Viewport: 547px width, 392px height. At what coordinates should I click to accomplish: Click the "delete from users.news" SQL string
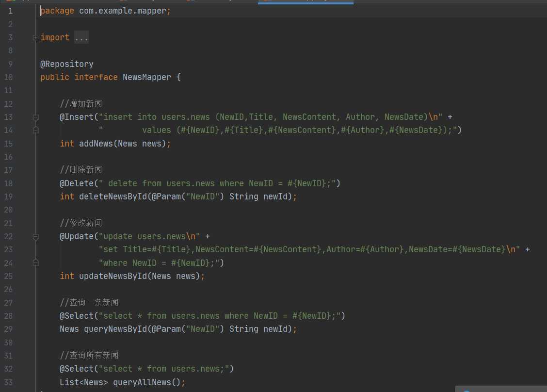[217, 183]
